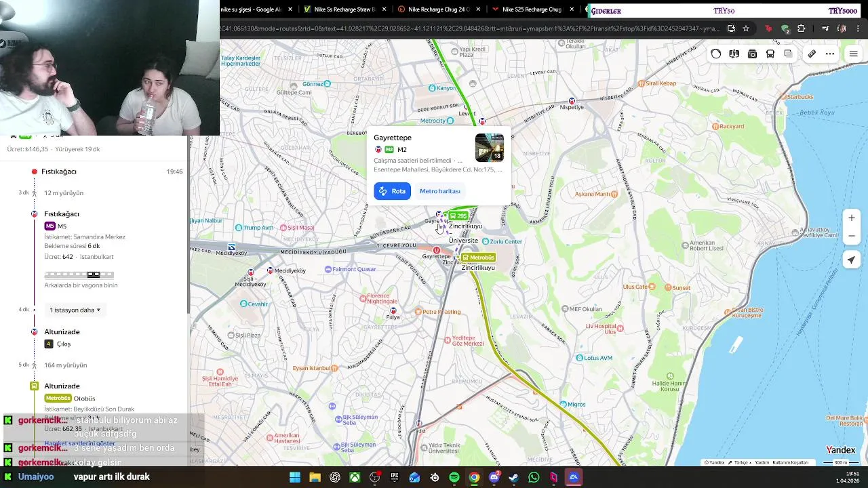The image size is (868, 488).
Task: Click the '164 m yürüyün' walking step
Action: point(65,365)
